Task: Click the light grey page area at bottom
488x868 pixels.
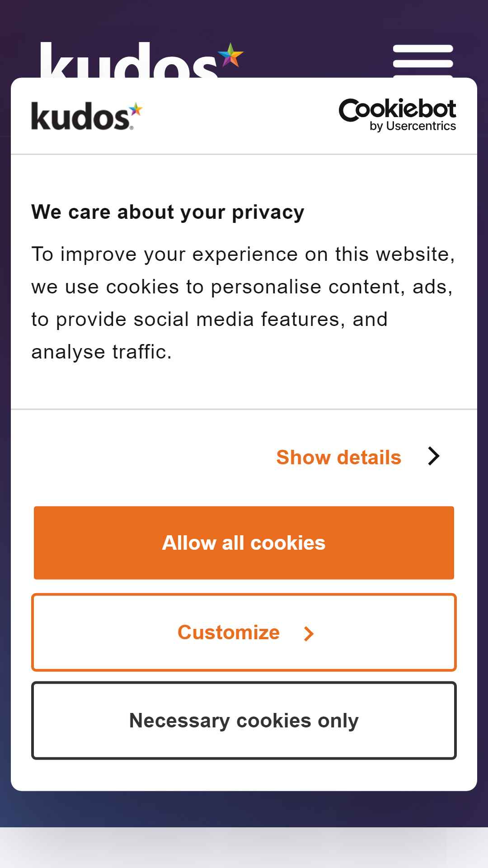Action: coord(244,848)
